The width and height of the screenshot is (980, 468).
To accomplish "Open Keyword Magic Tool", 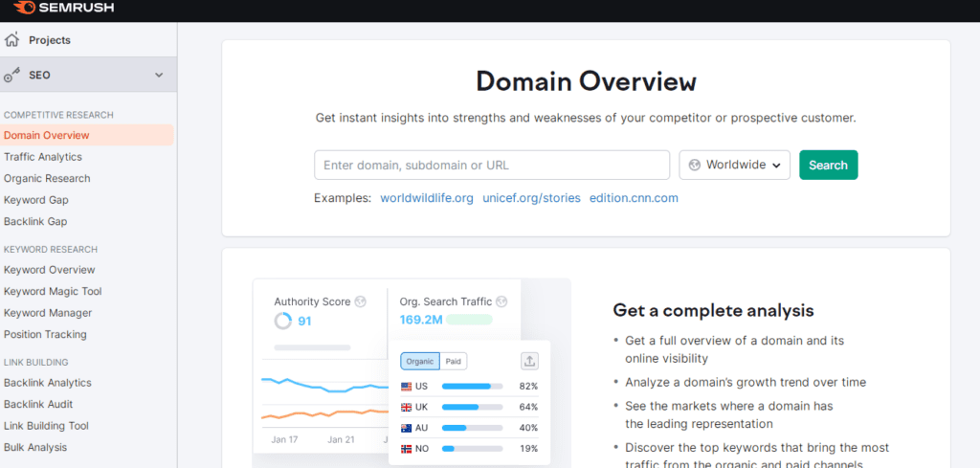I will click(53, 291).
